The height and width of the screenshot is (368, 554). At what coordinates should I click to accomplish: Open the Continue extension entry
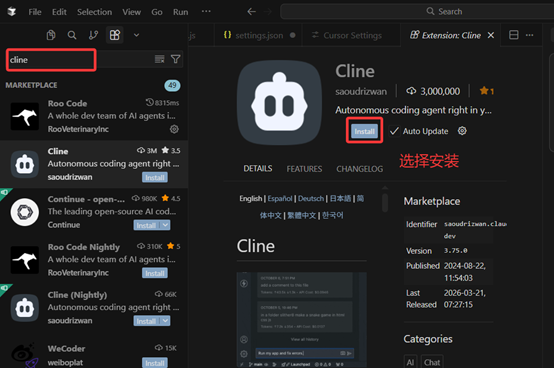pos(94,212)
